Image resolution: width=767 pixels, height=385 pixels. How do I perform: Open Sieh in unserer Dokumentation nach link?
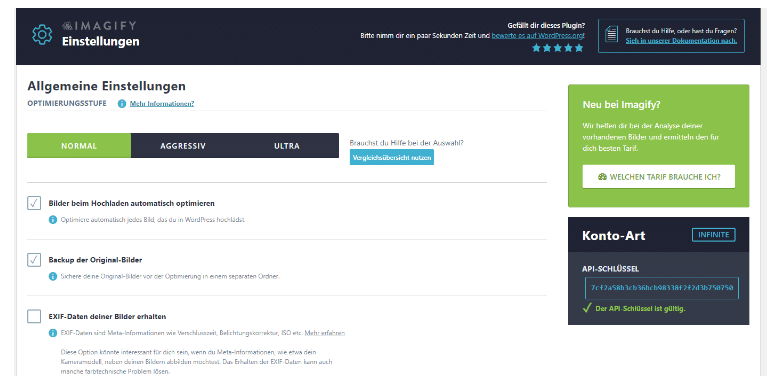click(x=681, y=41)
